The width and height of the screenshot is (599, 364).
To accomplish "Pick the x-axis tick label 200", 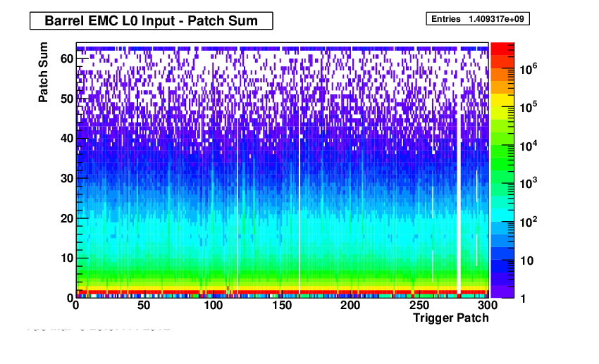I will (x=350, y=306).
